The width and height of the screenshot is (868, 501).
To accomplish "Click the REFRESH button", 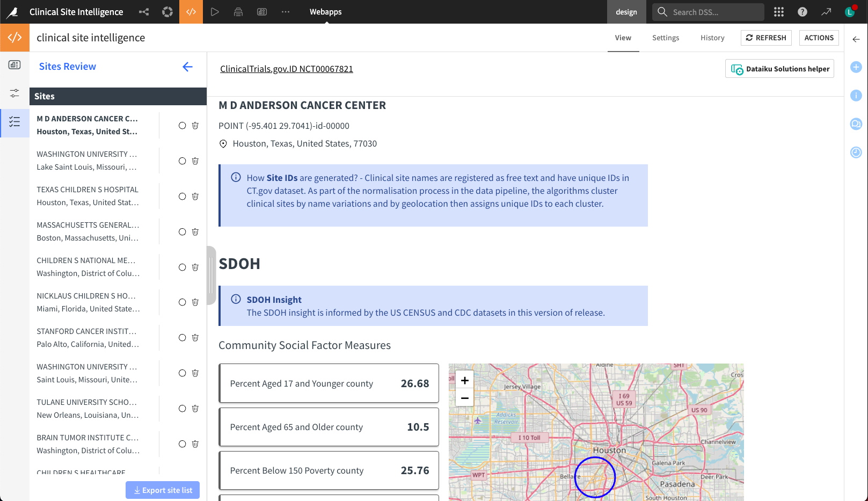I will tap(766, 38).
